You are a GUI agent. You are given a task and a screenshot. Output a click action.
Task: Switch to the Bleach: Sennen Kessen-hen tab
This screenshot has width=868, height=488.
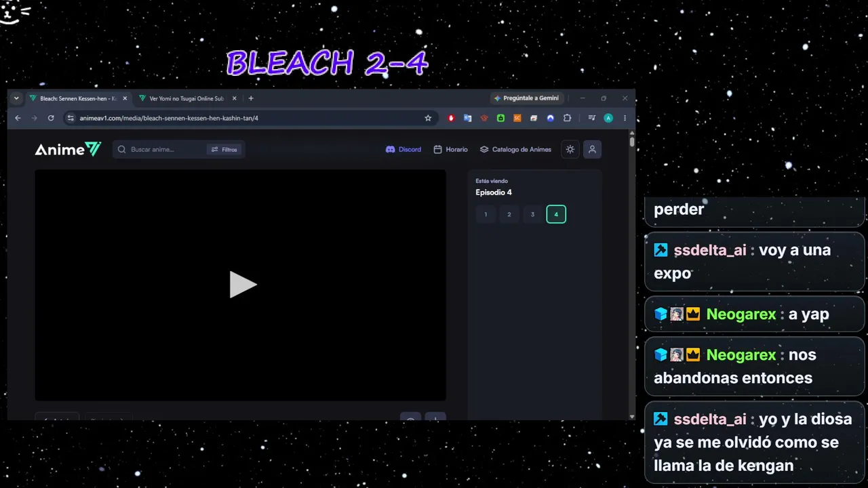click(78, 98)
